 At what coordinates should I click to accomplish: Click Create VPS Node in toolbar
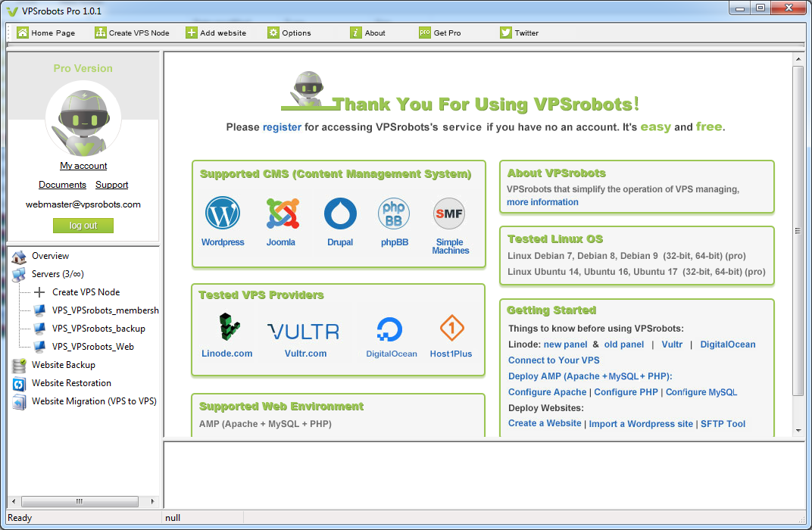[x=132, y=33]
